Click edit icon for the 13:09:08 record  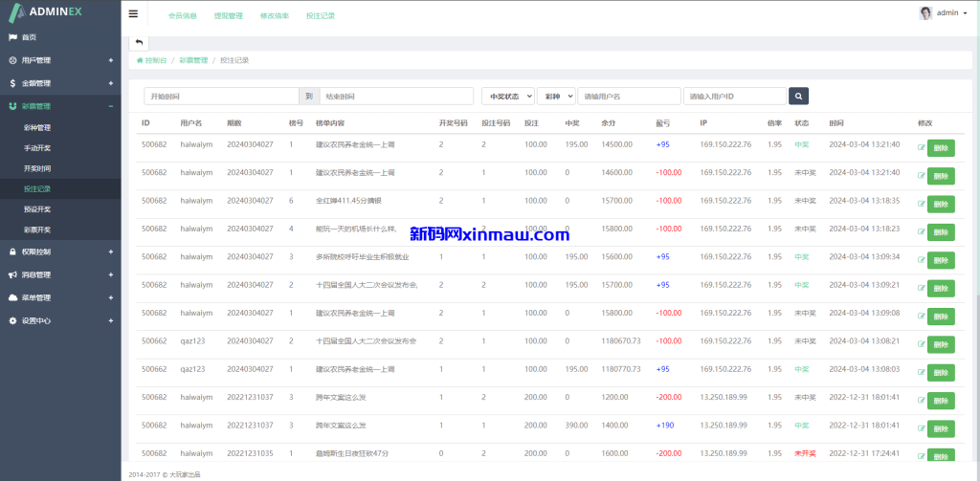(921, 317)
